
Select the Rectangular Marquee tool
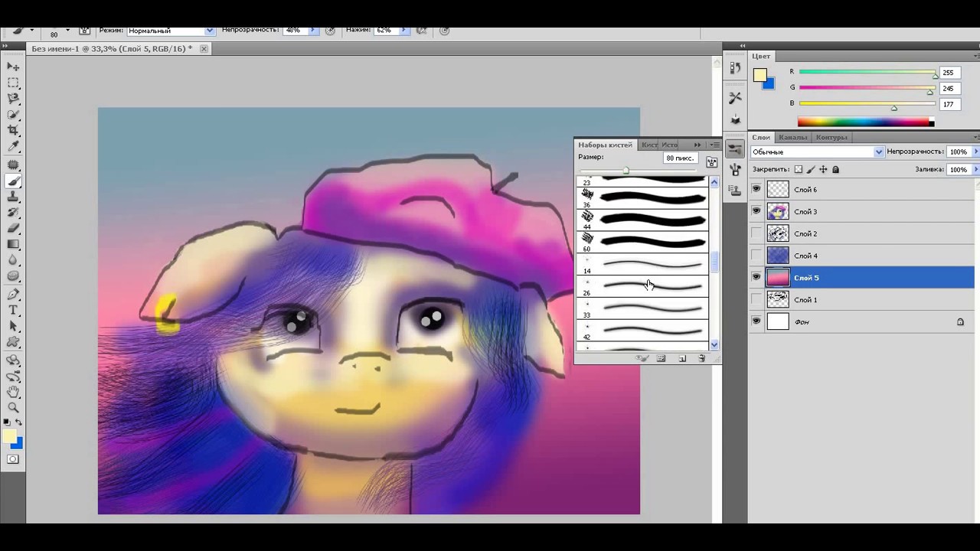(x=13, y=83)
